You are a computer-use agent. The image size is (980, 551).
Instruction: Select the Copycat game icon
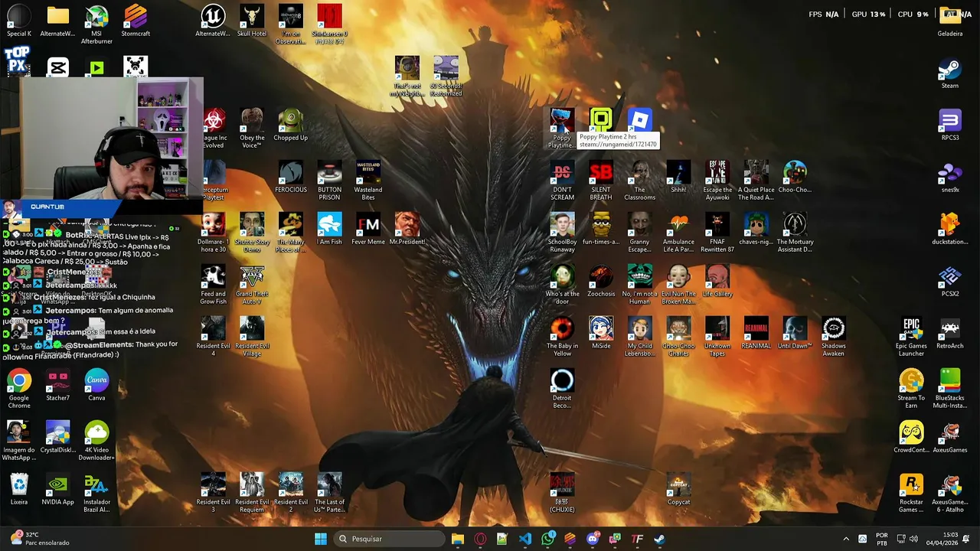678,490
